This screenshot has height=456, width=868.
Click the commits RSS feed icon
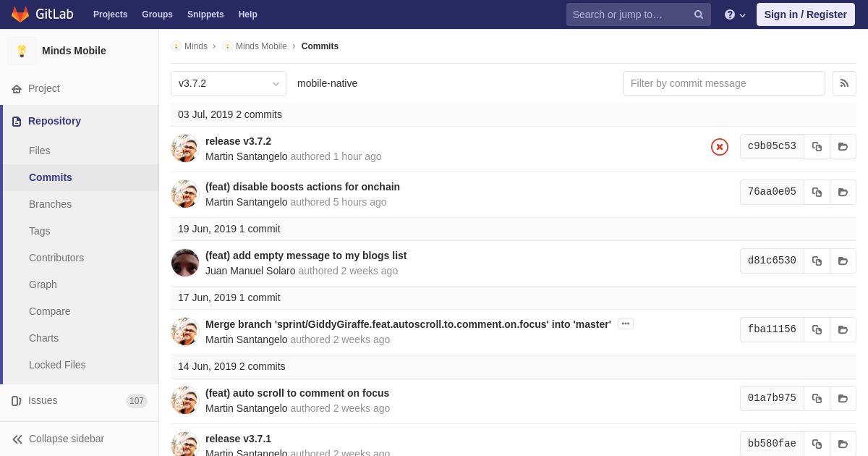coord(844,83)
